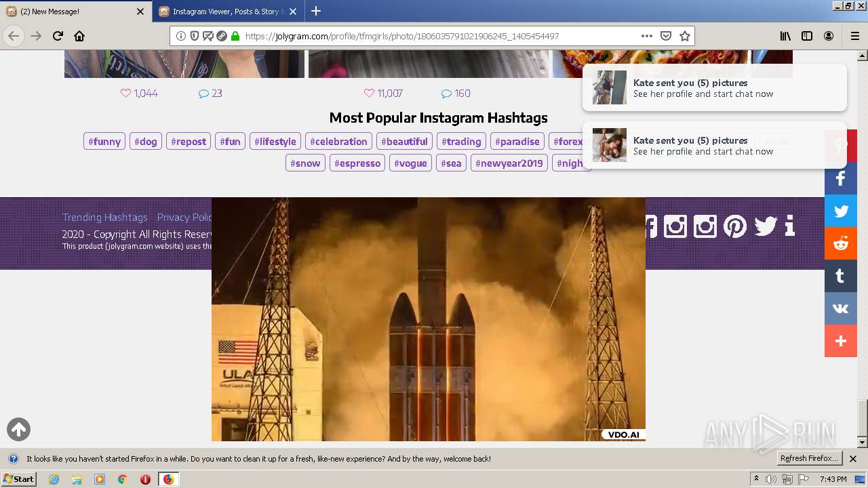Go to Firefox home page
The width and height of the screenshot is (868, 488).
point(79,36)
